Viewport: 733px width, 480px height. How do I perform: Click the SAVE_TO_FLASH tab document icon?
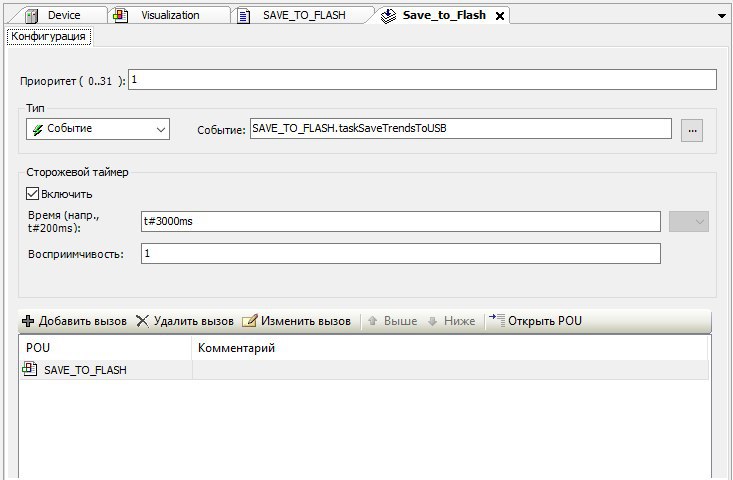(244, 16)
